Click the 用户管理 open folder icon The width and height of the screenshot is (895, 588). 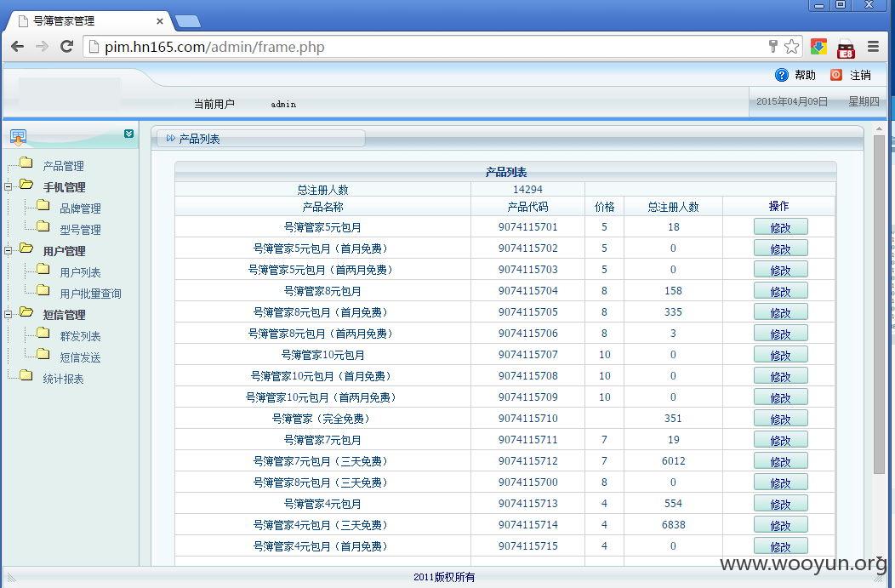click(x=26, y=248)
